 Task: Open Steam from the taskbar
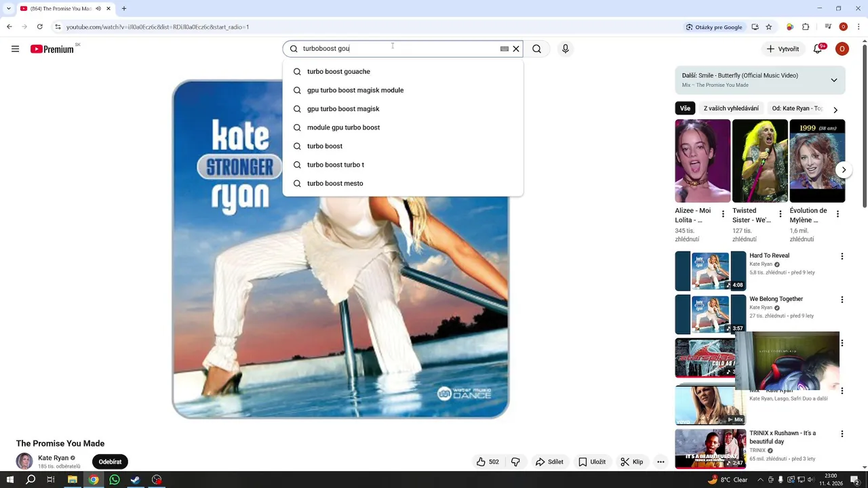pos(136,480)
